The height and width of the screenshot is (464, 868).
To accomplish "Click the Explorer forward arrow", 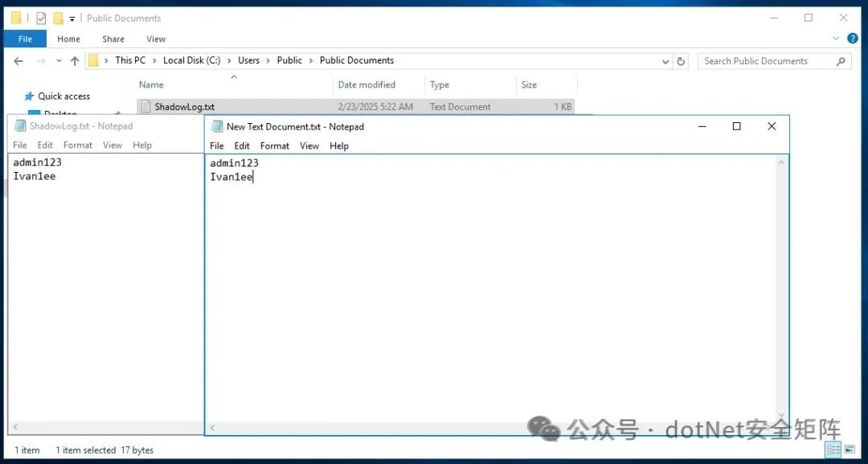I will click(x=41, y=61).
